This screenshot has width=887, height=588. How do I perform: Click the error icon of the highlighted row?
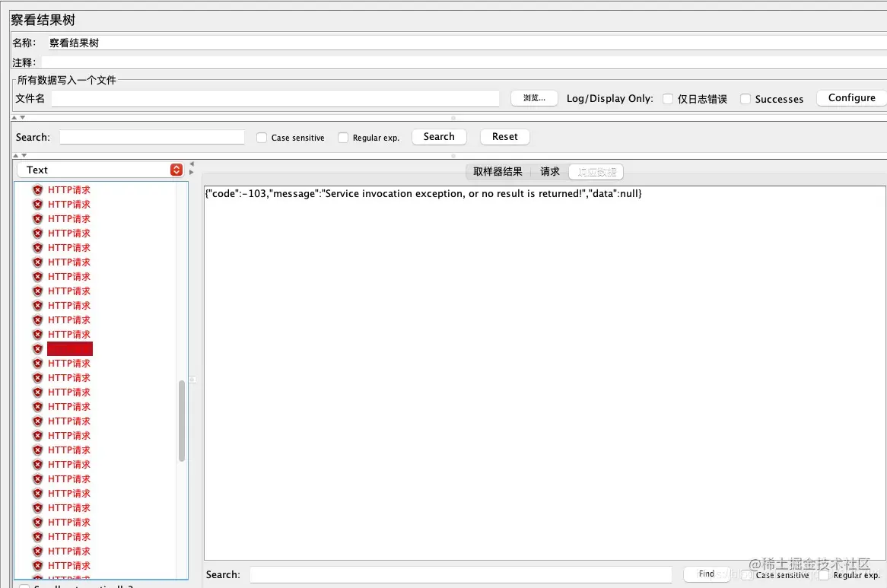click(x=37, y=349)
